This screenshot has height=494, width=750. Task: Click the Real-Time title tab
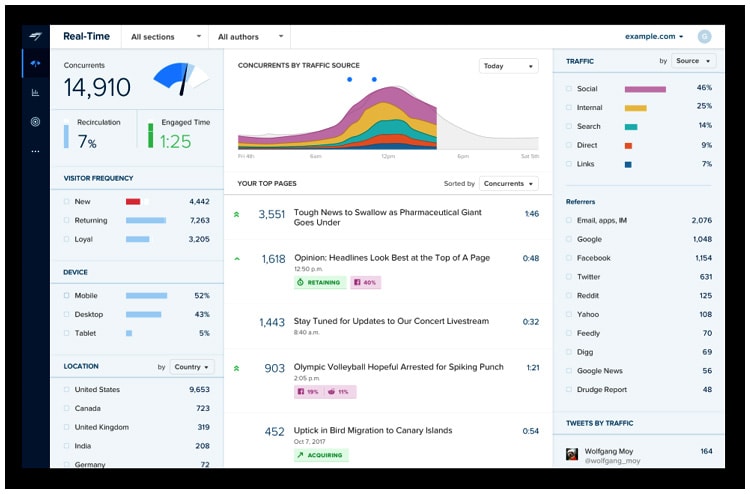pos(87,36)
